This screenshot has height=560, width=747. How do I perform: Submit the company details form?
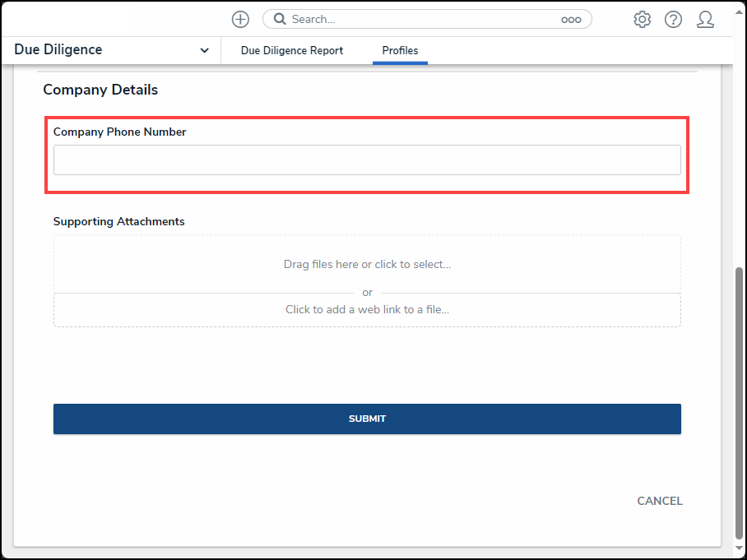tap(367, 419)
